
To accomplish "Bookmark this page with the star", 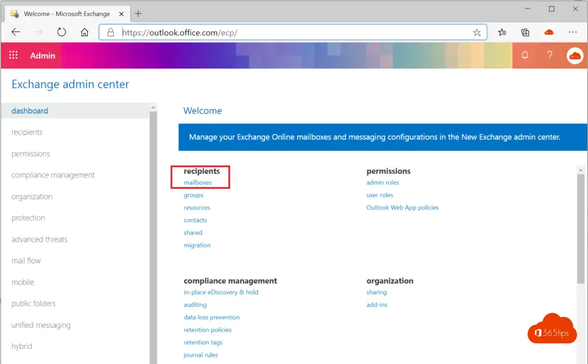I will point(477,33).
